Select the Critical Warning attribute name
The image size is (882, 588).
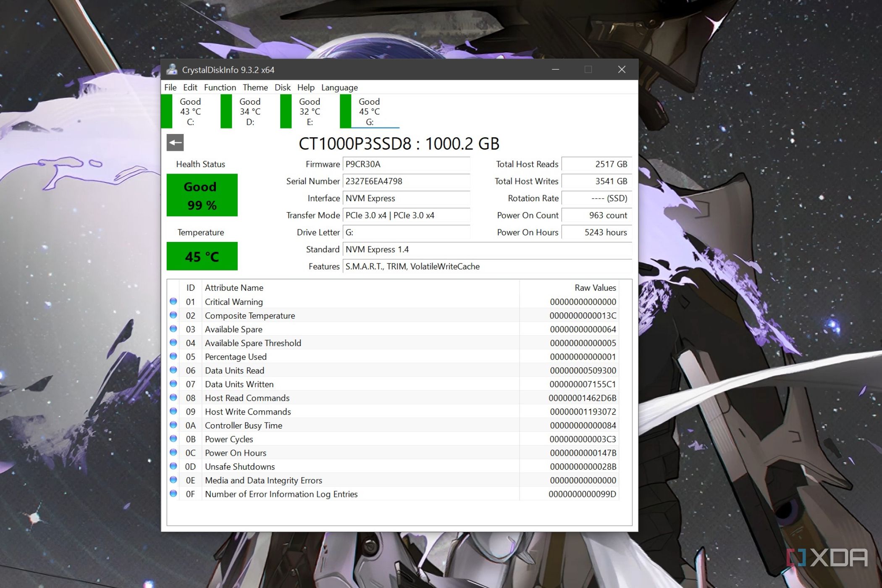click(234, 302)
